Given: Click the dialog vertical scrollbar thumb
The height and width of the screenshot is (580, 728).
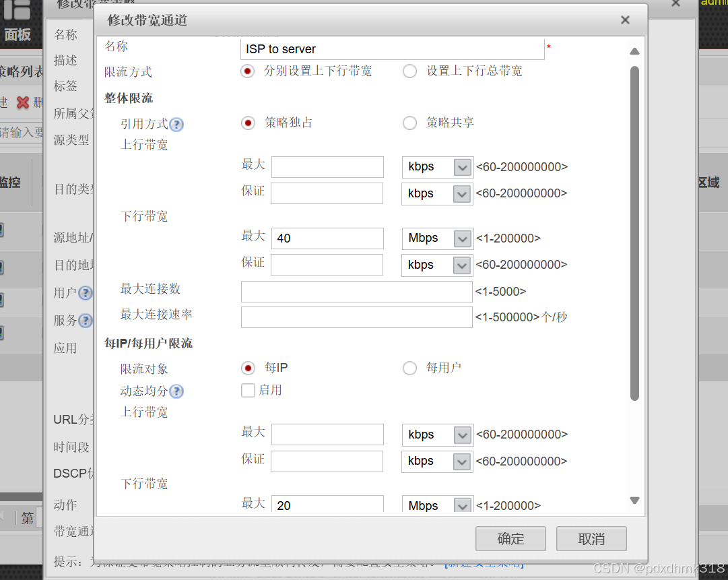Looking at the screenshot, I should [x=634, y=233].
